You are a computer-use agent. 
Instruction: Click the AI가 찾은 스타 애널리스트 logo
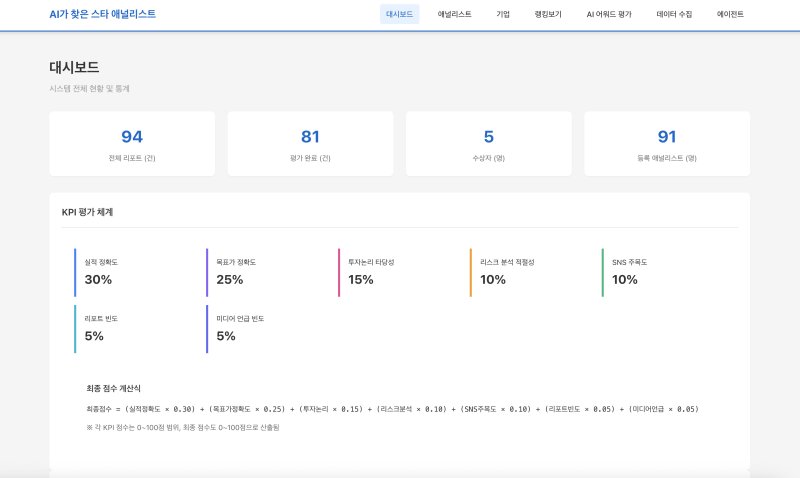click(x=102, y=14)
